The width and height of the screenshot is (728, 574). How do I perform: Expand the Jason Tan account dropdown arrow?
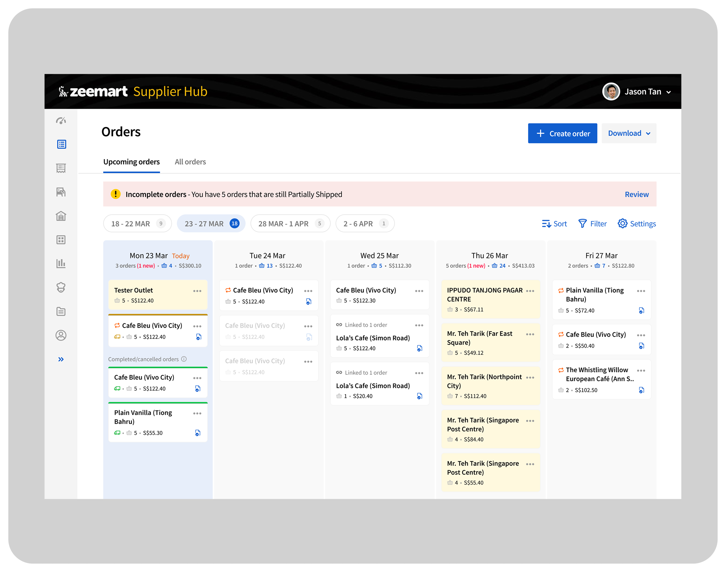point(669,92)
